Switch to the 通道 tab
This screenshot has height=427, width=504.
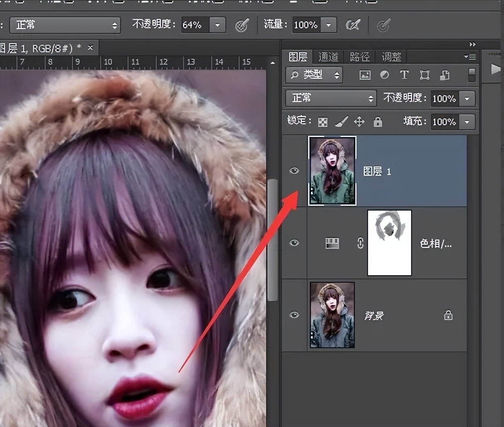(x=328, y=56)
